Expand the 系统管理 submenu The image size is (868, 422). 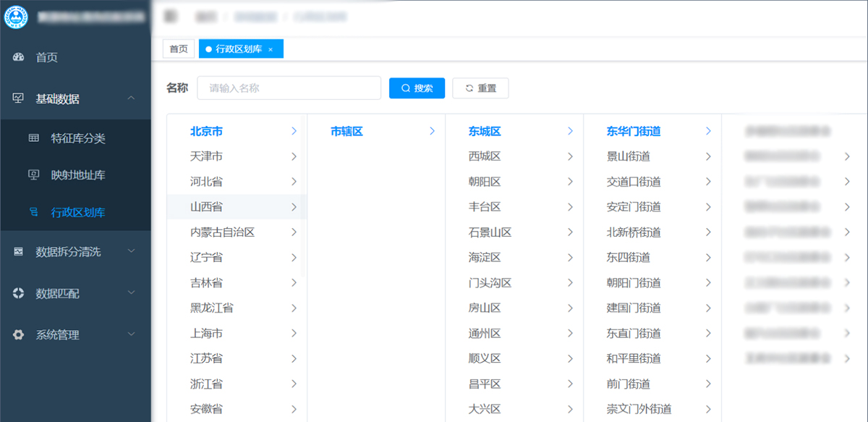pos(131,334)
